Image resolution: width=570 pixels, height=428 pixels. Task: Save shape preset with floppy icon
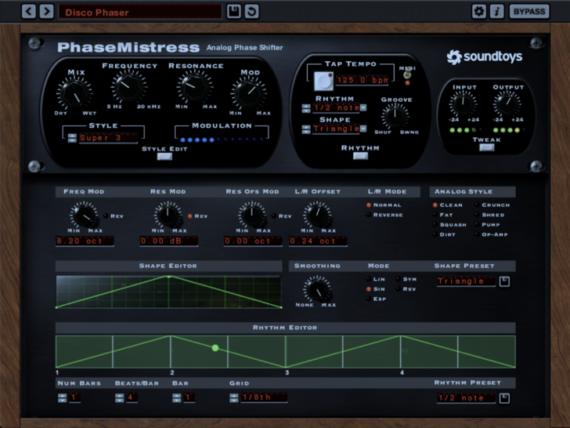(504, 281)
